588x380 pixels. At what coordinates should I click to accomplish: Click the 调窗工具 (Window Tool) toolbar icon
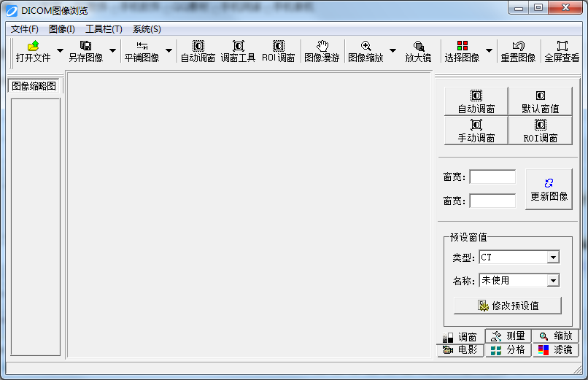click(x=238, y=51)
